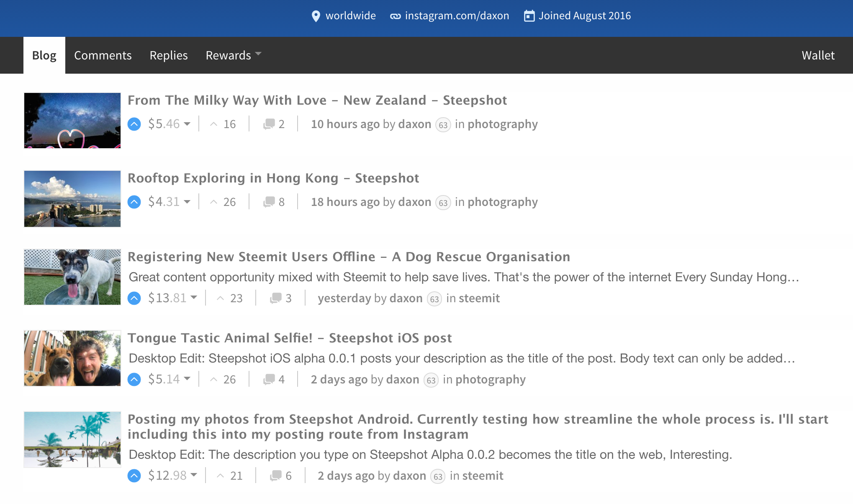
Task: Click reputation badge 63 on Milky Way post
Action: [x=443, y=125]
